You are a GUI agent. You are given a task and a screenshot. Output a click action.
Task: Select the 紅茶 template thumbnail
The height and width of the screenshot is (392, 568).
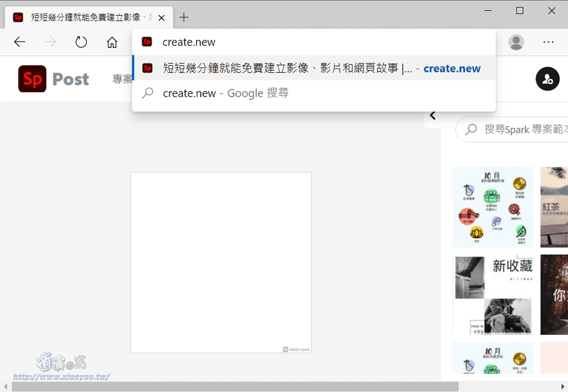(554, 207)
